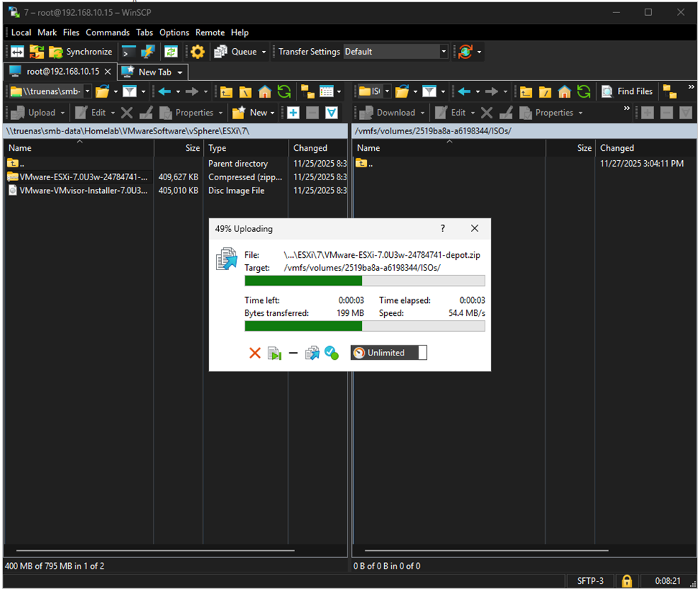Go to local panel home directory
The image size is (700, 591).
(264, 91)
